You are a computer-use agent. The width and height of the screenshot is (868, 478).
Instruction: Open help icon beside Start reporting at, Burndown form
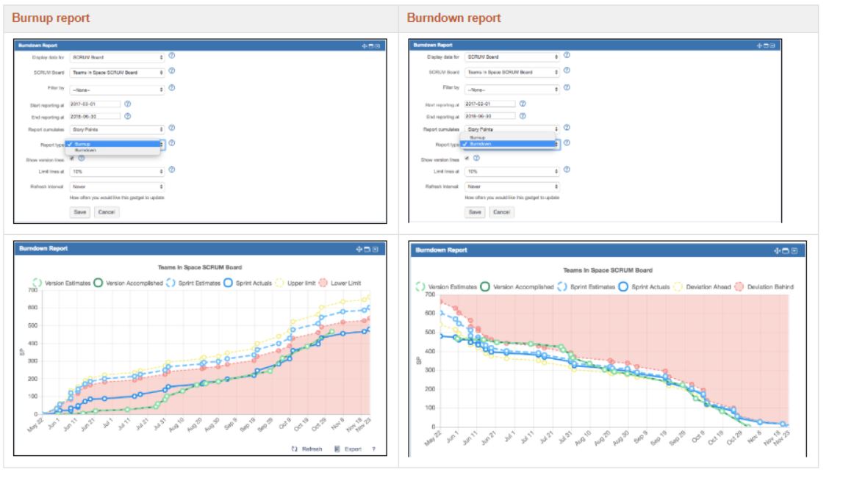coord(523,104)
